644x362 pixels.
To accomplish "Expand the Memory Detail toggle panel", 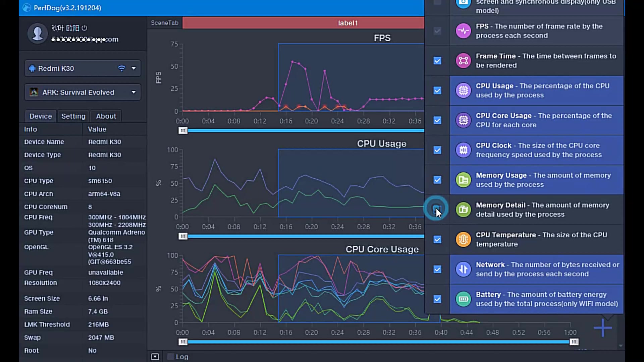I will [437, 209].
